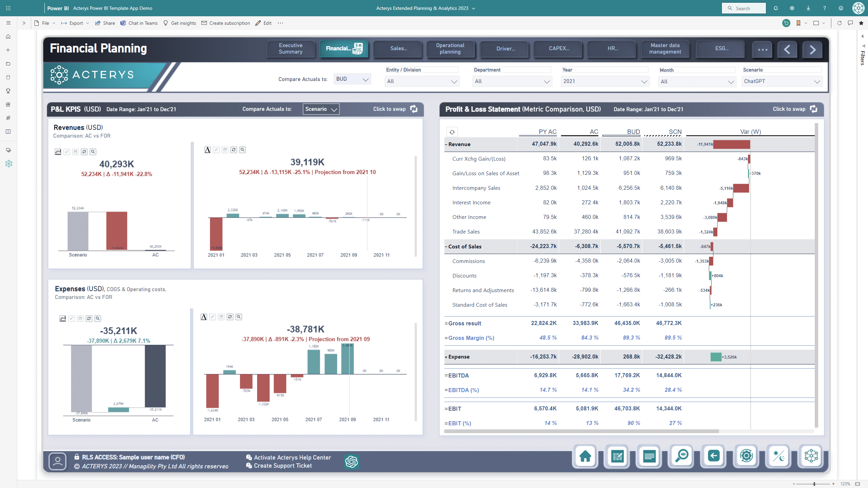
Task: Open the Scenario ChatGPT dropdown
Action: coord(782,81)
